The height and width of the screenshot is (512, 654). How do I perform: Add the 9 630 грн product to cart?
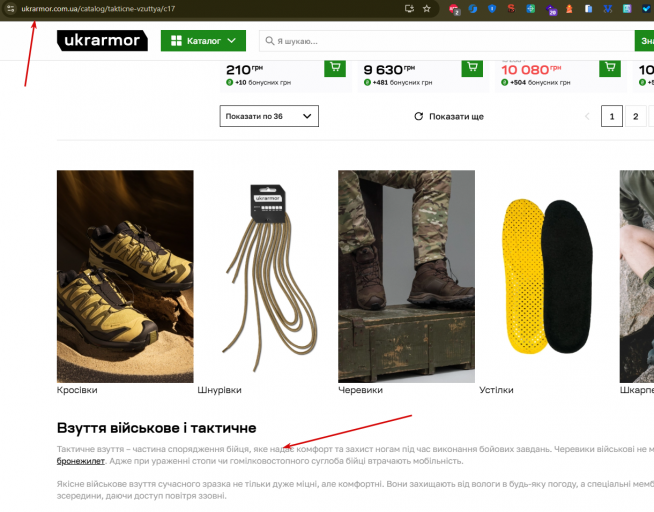click(472, 68)
